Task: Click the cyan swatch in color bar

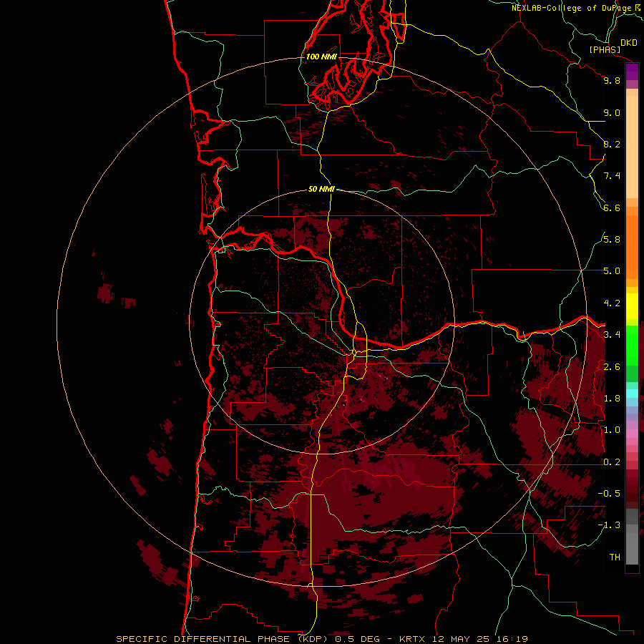Action: [x=632, y=394]
